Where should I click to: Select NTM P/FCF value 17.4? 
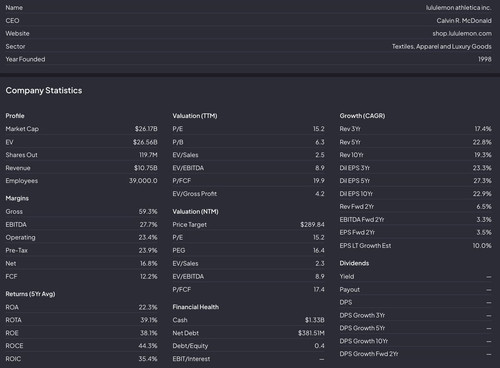coord(319,289)
